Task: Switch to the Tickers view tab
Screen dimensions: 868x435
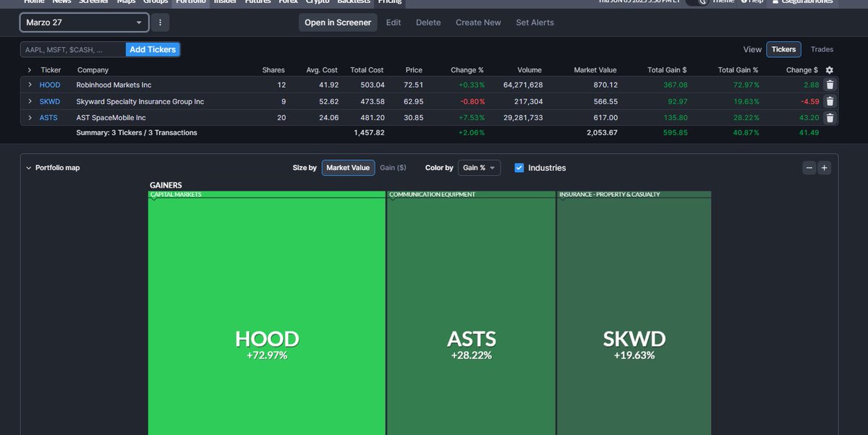Action: 783,49
